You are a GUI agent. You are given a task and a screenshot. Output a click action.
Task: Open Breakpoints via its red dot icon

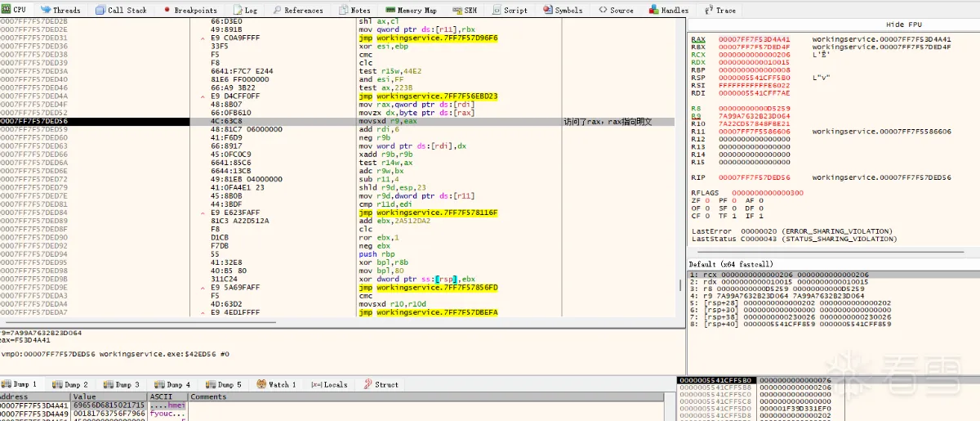tap(167, 10)
